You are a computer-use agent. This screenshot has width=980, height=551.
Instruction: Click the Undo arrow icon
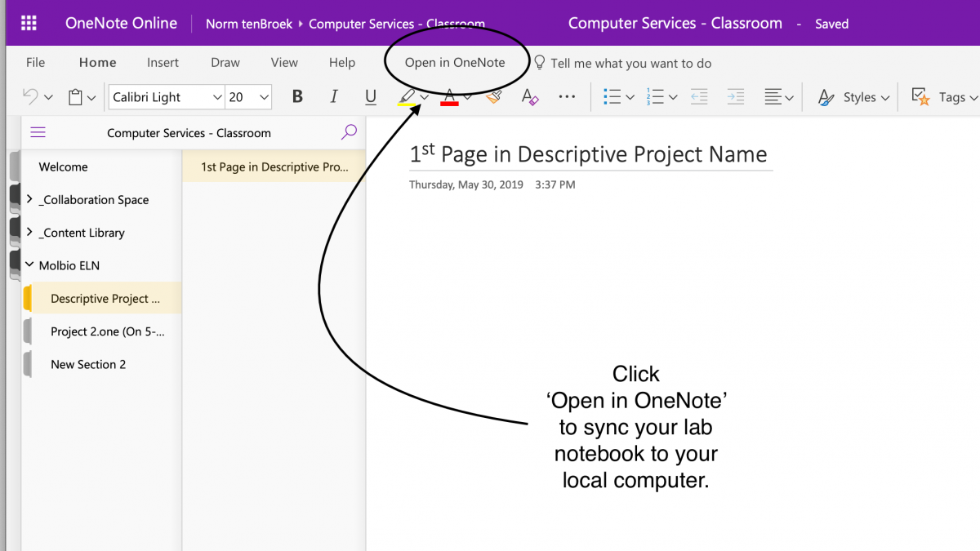click(30, 97)
